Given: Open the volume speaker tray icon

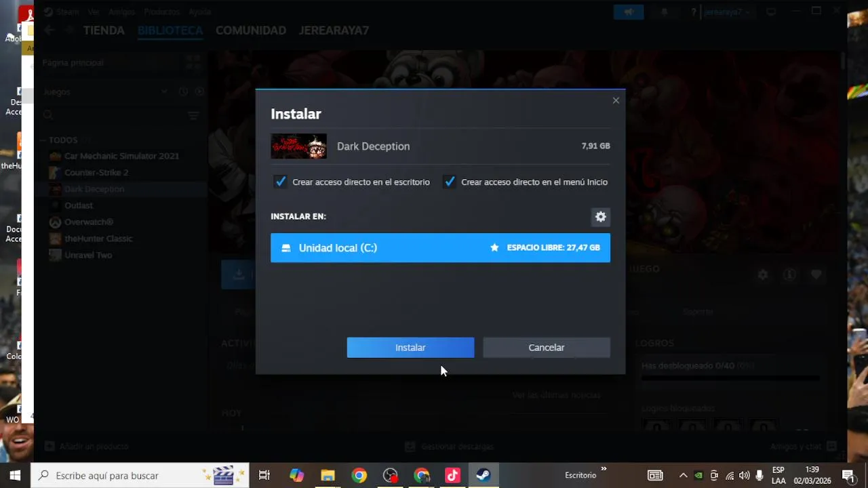Looking at the screenshot, I should (745, 476).
